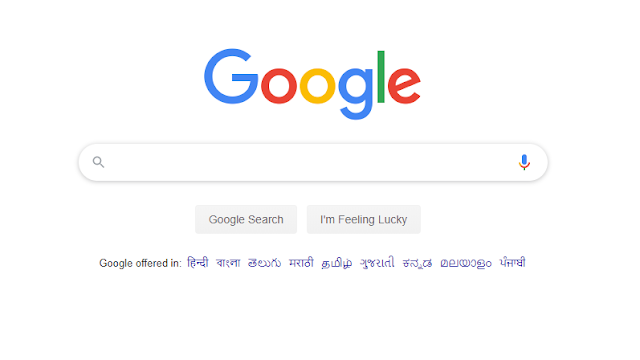This screenshot has width=640, height=360.
Task: Select the Kannada (ಕನ್ನಡ) language link
Action: click(417, 263)
